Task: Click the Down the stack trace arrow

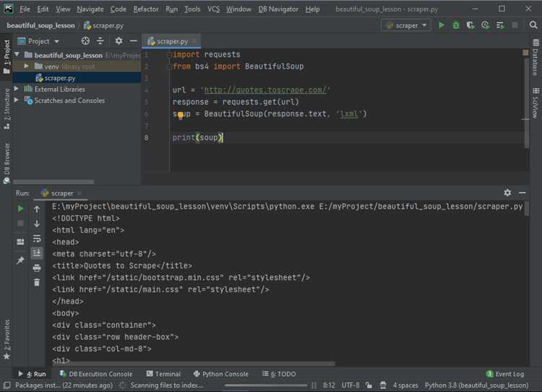Action: [37, 224]
